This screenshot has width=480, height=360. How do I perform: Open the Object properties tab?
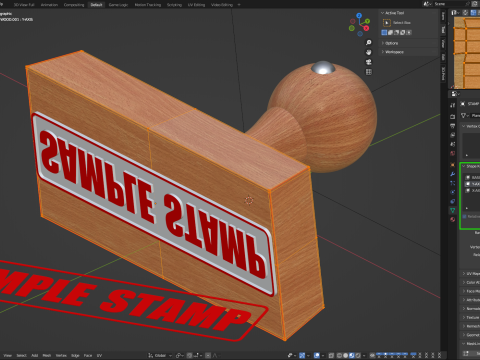tap(452, 165)
